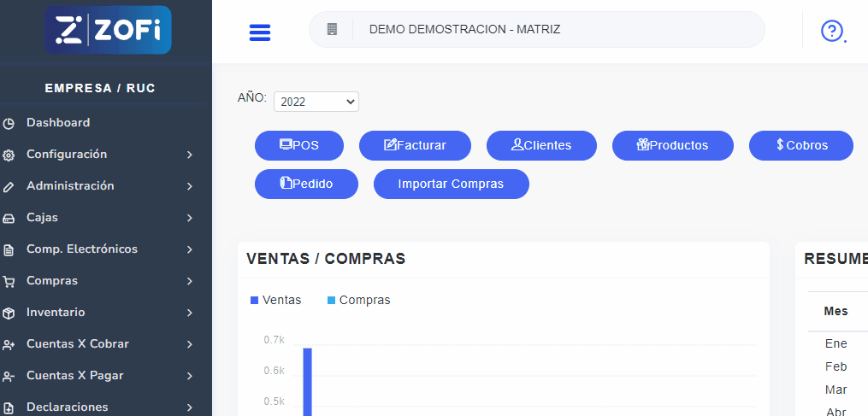
Task: Click the Importar Compras button
Action: pos(451,184)
